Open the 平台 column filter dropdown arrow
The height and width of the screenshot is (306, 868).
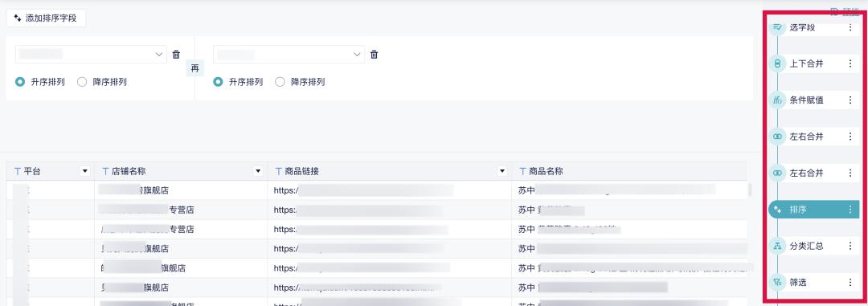[x=84, y=172]
